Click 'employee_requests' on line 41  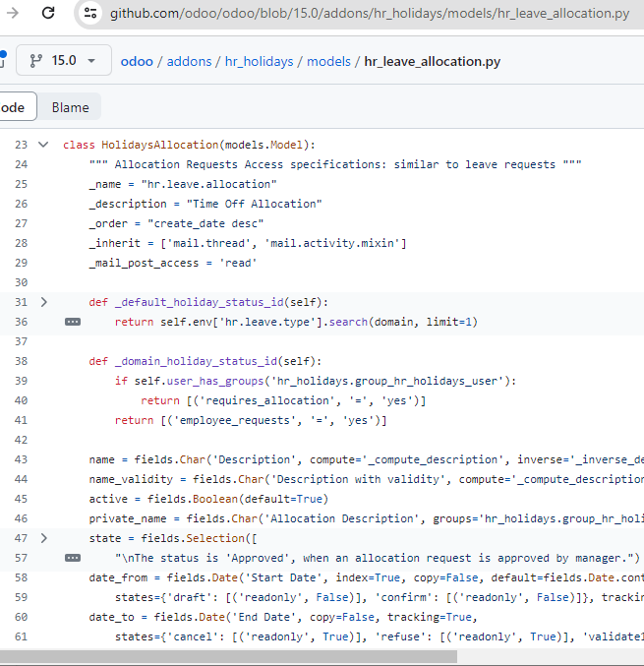coord(235,420)
